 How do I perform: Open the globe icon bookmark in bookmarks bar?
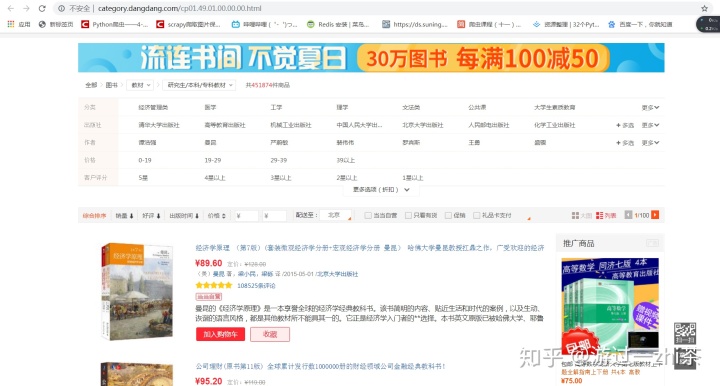click(42, 24)
